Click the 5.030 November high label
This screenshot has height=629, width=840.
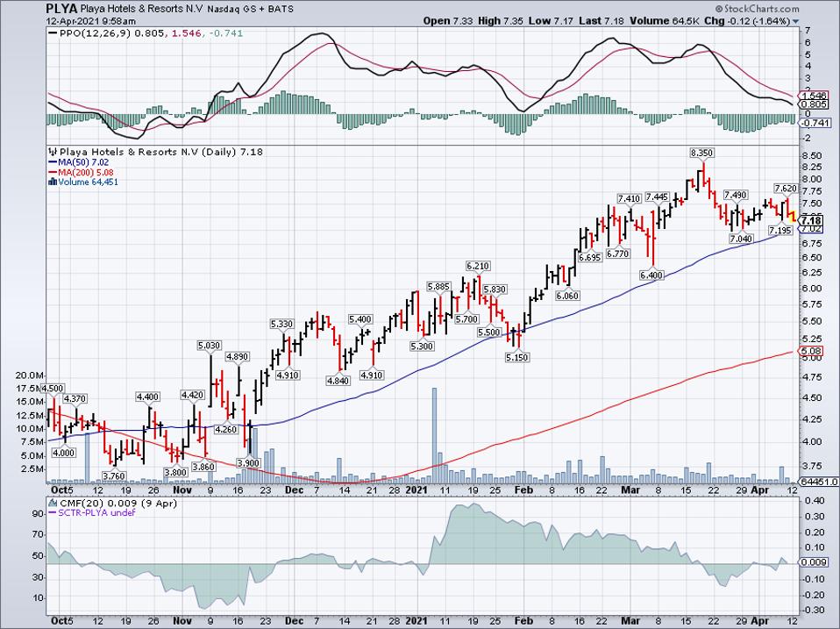pyautogui.click(x=209, y=346)
